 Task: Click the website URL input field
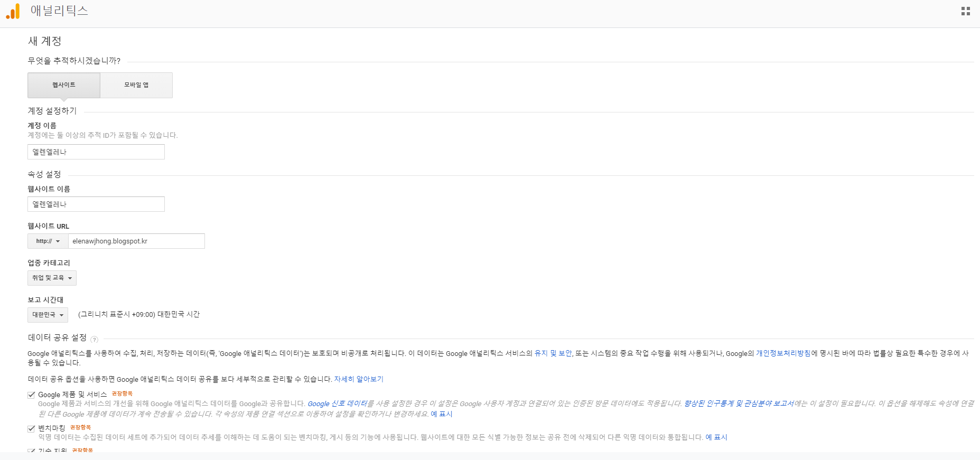coord(136,241)
